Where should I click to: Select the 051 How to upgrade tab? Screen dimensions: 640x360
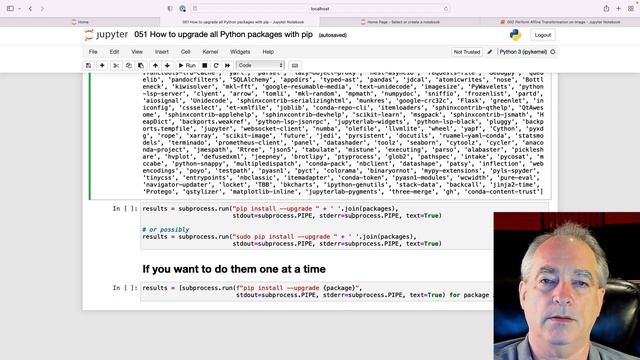240,22
